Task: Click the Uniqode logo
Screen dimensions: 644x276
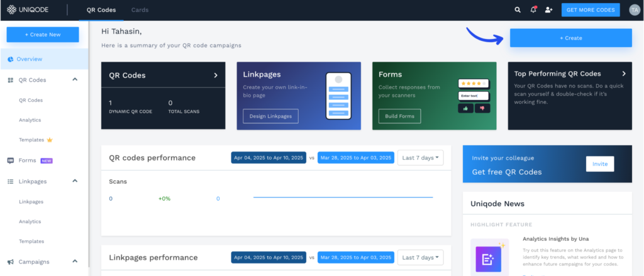Action: (28, 9)
